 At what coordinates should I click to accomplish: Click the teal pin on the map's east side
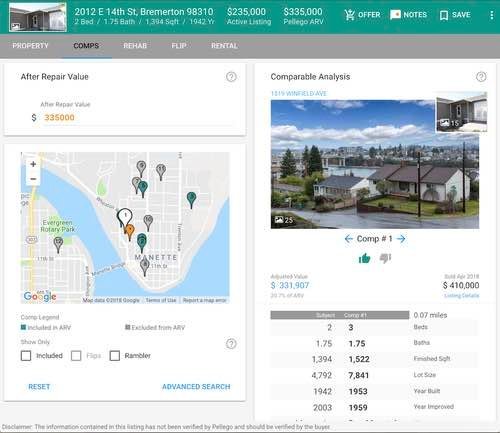pos(191,199)
